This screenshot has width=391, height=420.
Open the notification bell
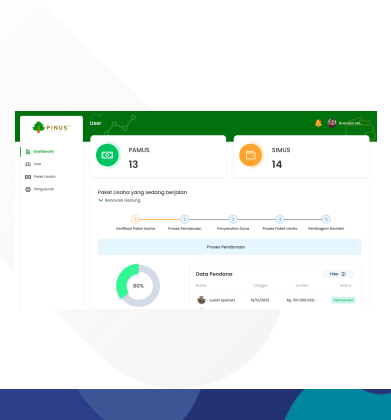318,123
